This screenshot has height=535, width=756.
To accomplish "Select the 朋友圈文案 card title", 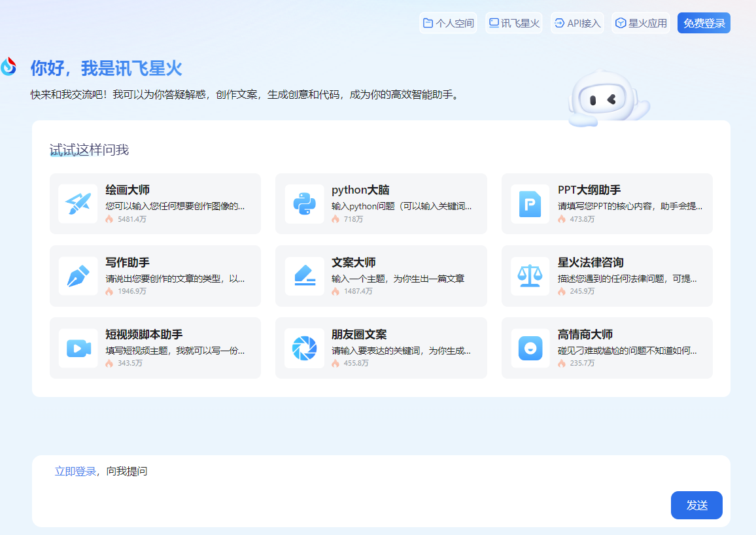I will point(359,334).
